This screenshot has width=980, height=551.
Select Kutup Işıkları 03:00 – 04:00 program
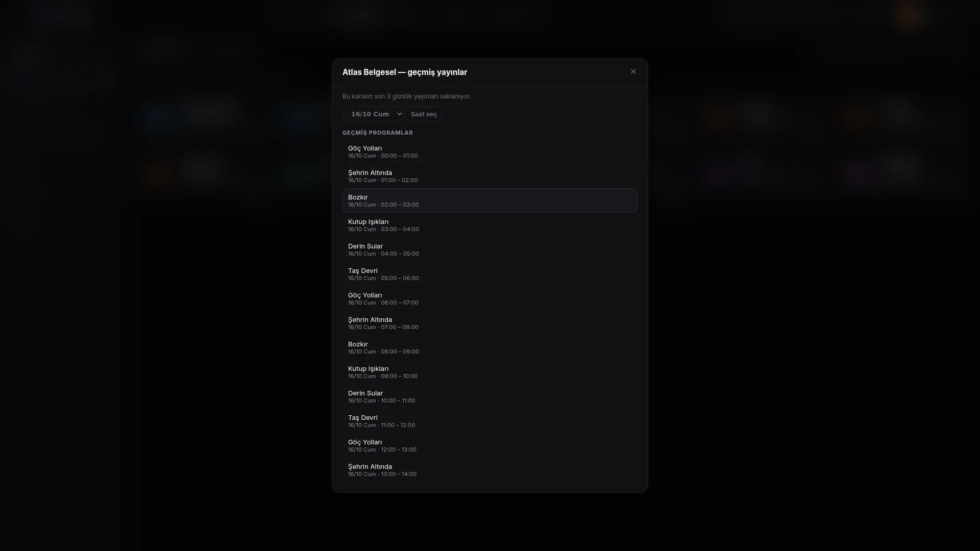point(490,225)
